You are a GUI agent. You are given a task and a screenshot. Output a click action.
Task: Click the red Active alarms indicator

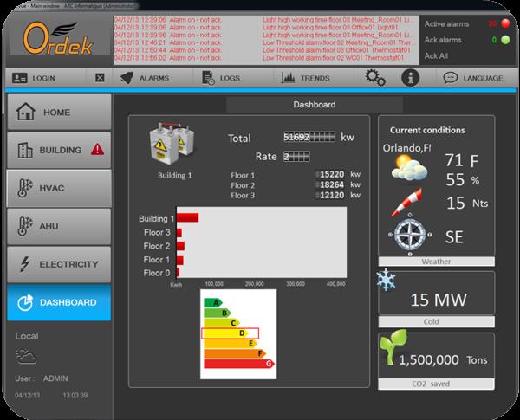click(x=493, y=23)
